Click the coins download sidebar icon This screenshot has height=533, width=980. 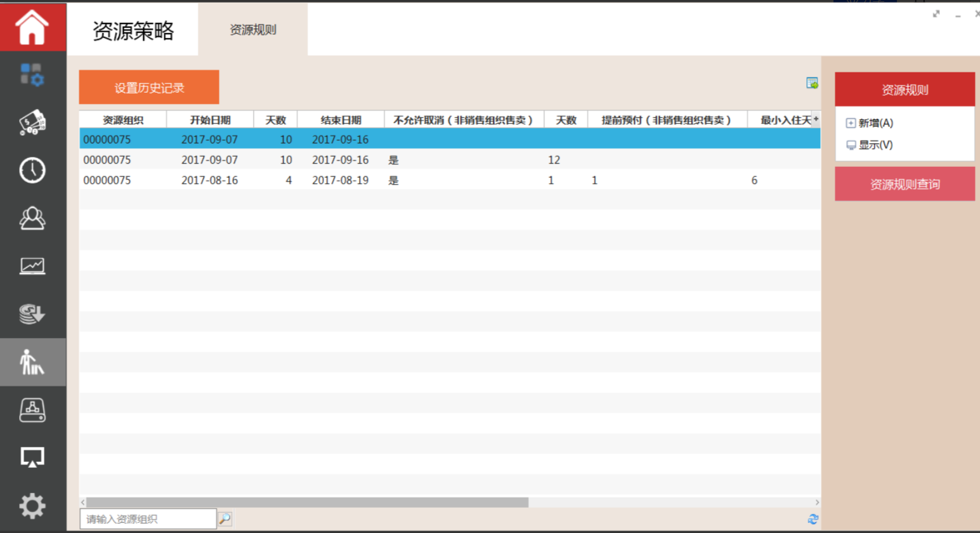pyautogui.click(x=32, y=313)
